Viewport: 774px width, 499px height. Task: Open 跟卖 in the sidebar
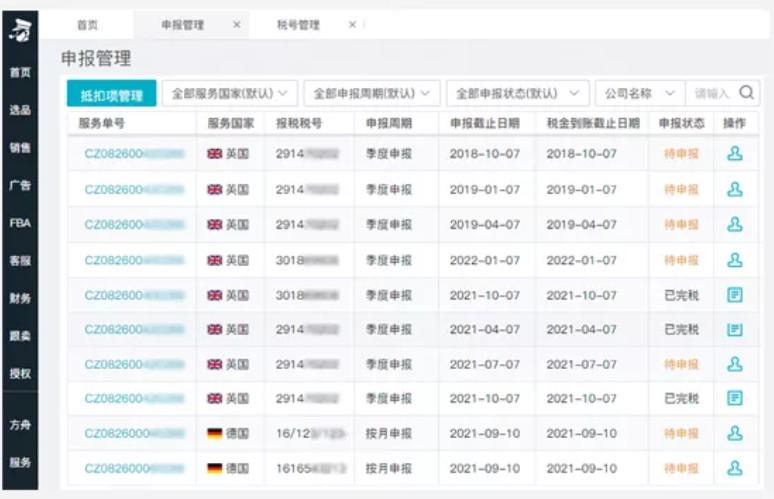(20, 336)
